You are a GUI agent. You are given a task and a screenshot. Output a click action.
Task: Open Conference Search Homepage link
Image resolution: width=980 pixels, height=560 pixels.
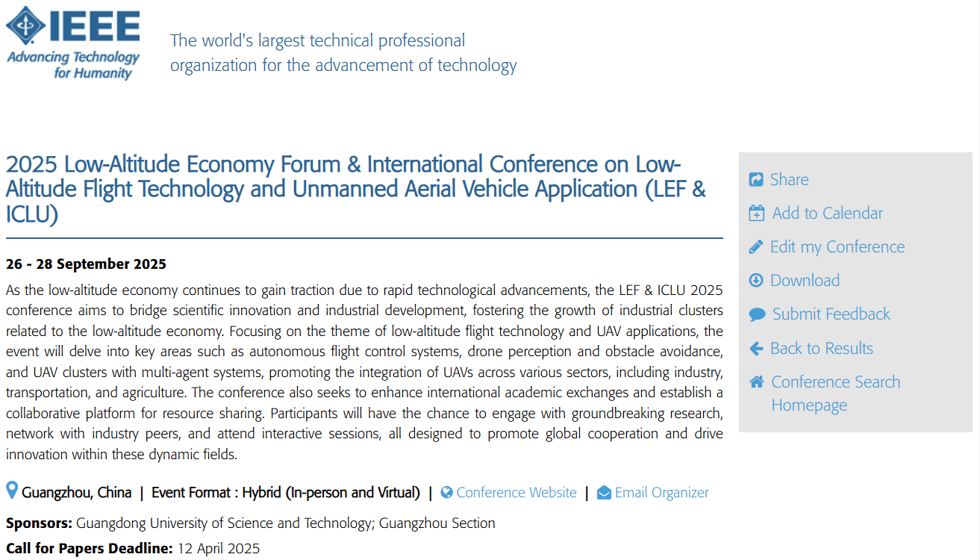836,393
